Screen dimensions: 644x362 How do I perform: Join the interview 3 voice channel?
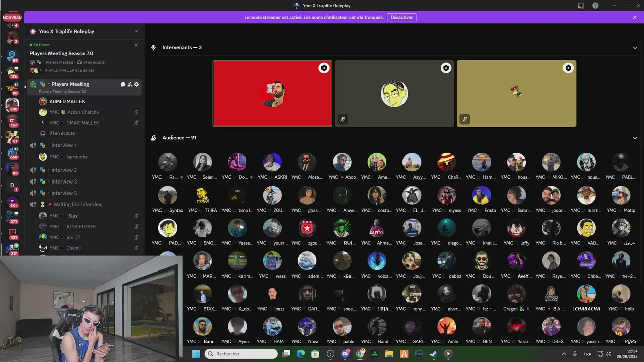pyautogui.click(x=85, y=182)
